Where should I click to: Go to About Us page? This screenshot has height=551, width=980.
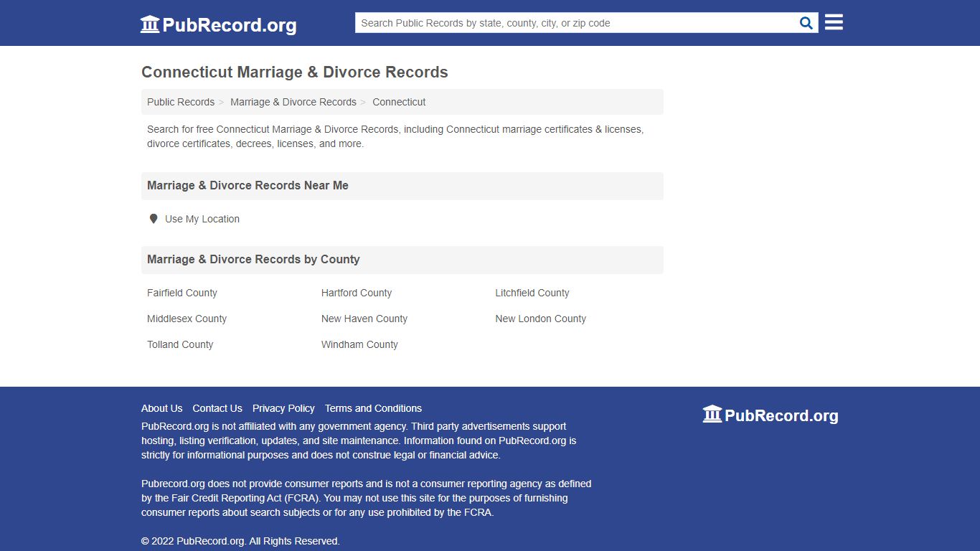tap(161, 408)
